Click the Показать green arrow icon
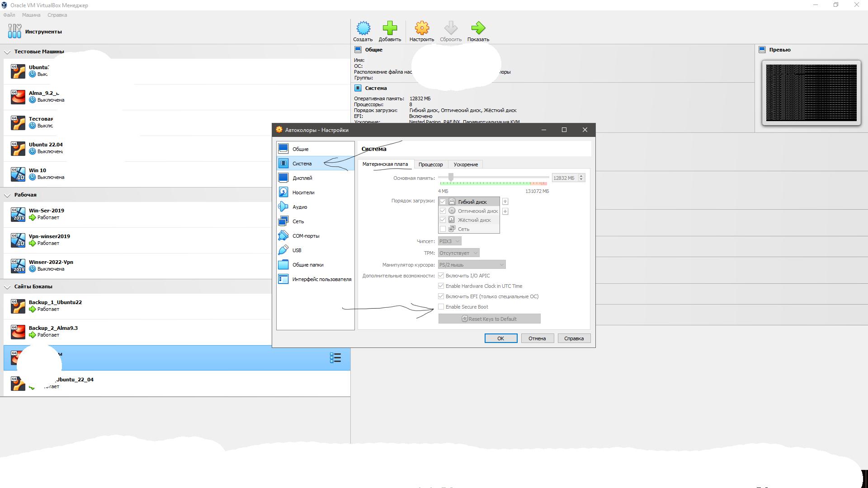Viewport: 868px width, 488px height. 478,28
